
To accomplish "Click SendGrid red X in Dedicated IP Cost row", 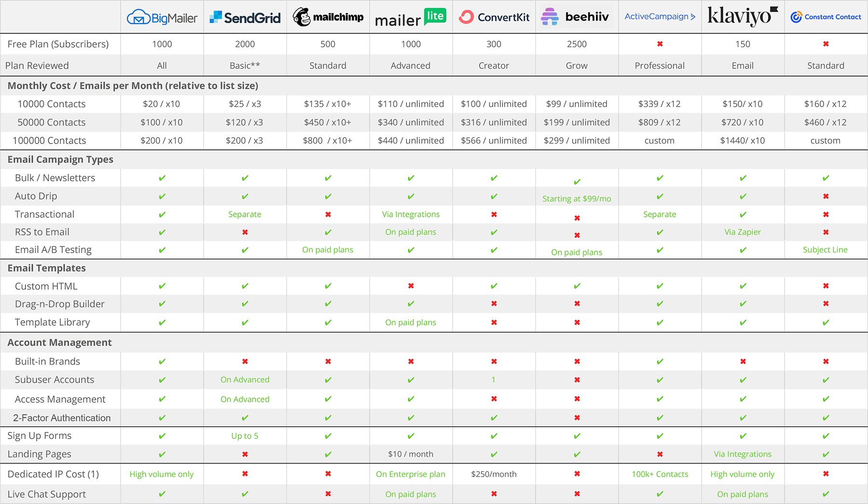I will pos(245,474).
